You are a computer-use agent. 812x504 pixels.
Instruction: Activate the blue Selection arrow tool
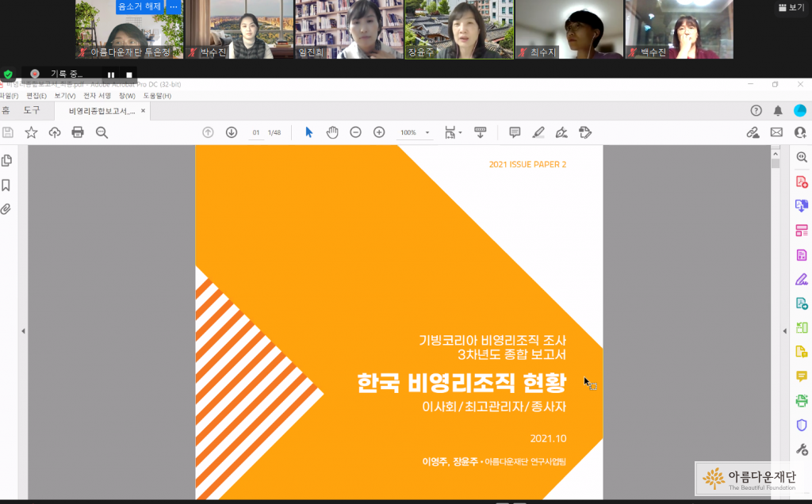(309, 132)
